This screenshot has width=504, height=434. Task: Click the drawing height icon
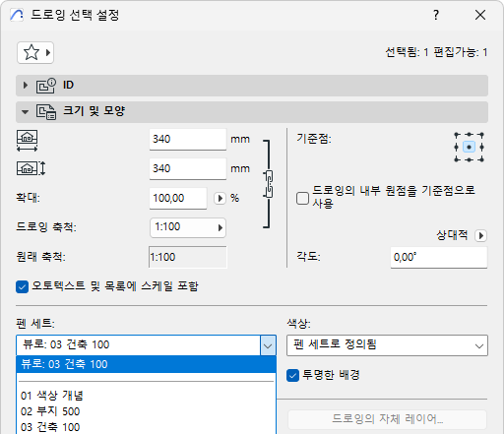click(31, 168)
